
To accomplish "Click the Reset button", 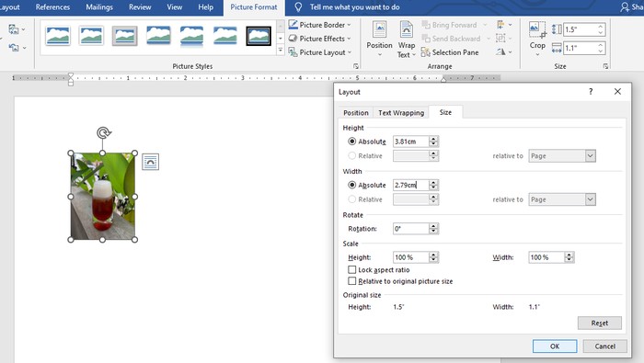I will pos(599,323).
